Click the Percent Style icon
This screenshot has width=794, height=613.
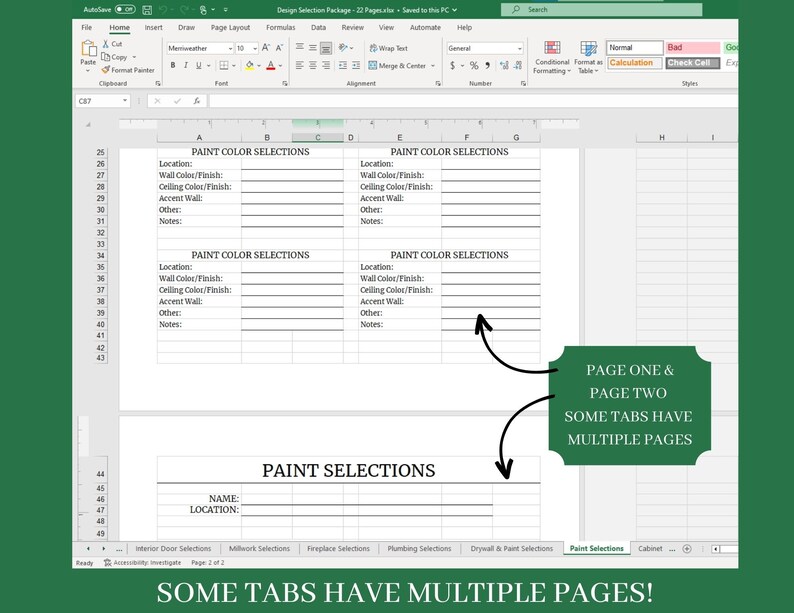click(x=474, y=65)
